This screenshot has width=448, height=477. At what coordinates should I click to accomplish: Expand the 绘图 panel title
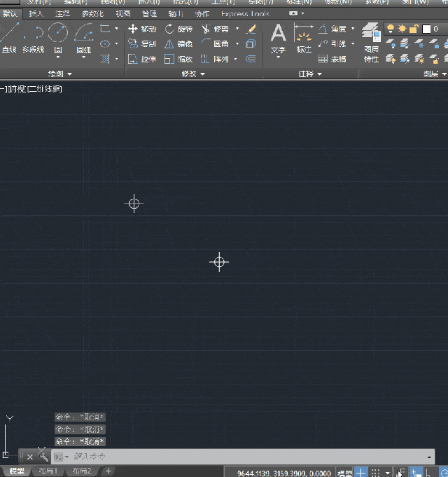coord(60,74)
